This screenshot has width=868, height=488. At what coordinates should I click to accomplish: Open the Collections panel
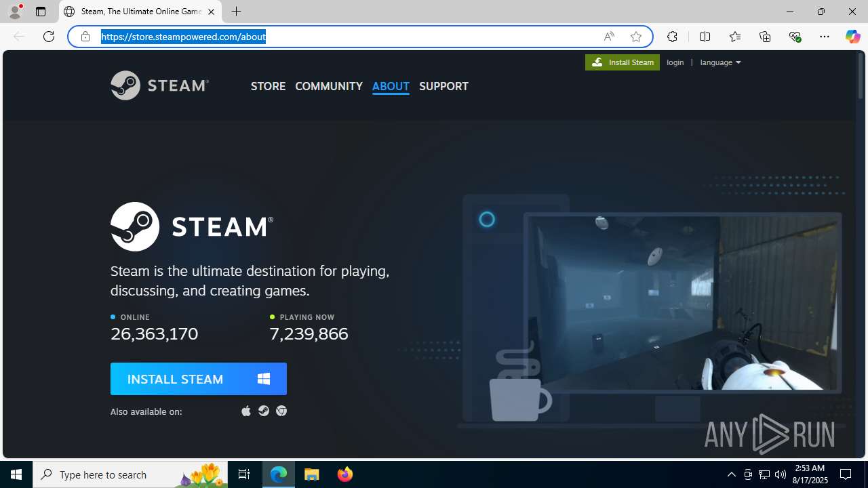[765, 37]
